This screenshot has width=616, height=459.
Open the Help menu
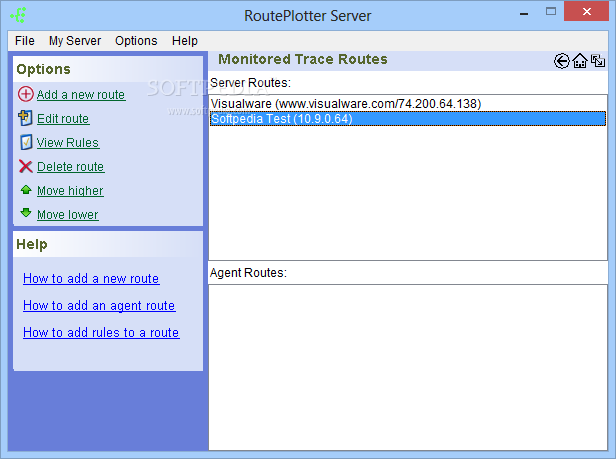coord(185,41)
